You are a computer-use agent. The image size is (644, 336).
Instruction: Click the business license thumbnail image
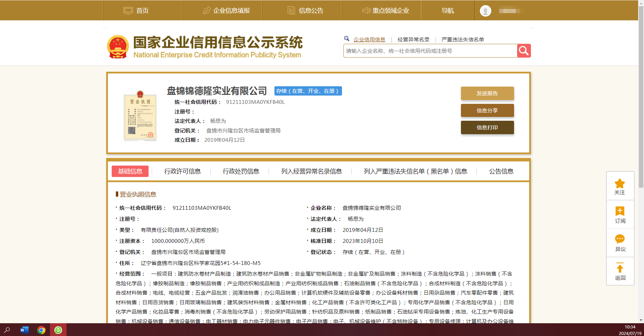(x=140, y=116)
